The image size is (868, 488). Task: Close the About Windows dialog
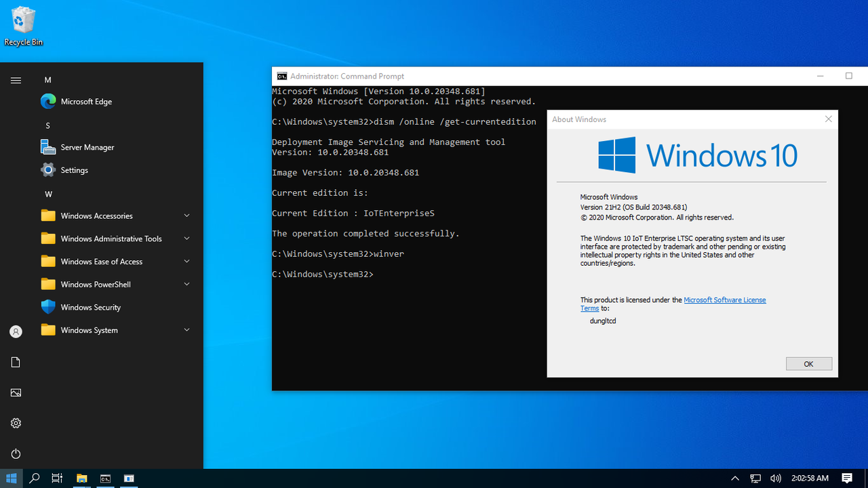tap(828, 119)
